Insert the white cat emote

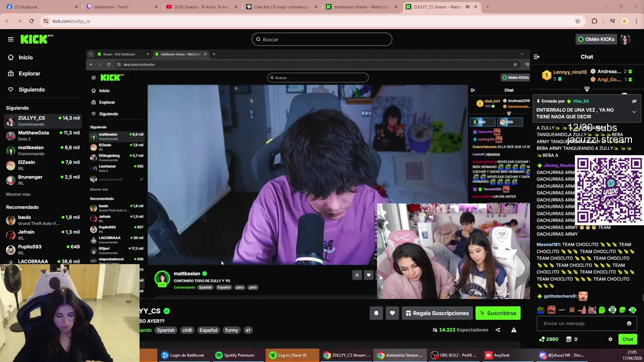592,310
